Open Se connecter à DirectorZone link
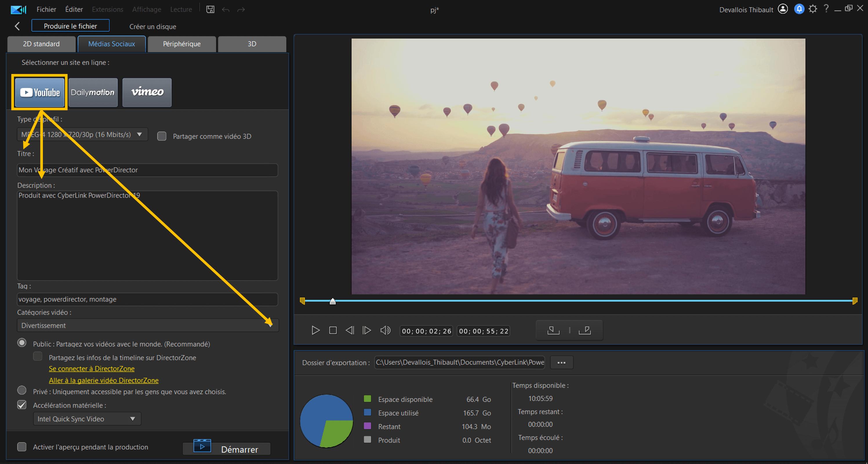Viewport: 868px width, 464px height. [x=92, y=369]
